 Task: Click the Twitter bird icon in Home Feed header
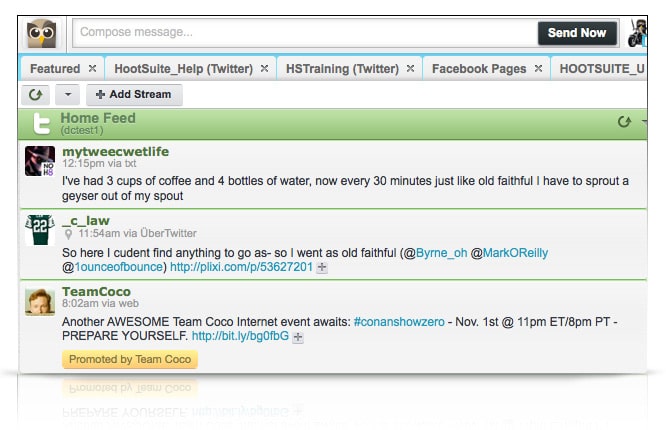coord(42,124)
